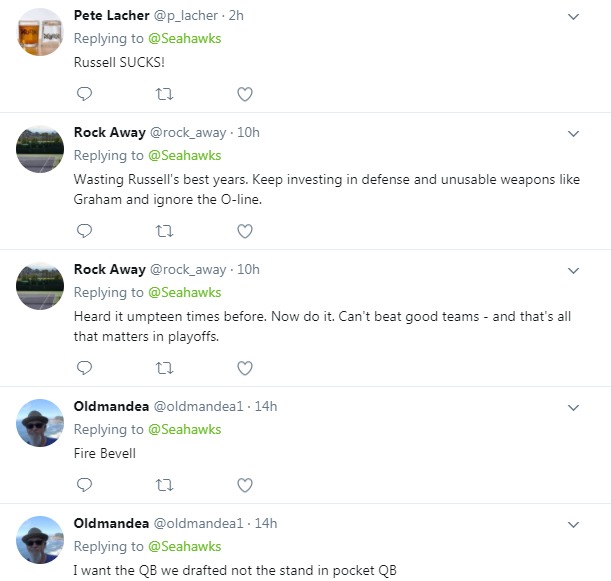
Task: Visit the Rock Away profile name on the "Wasting Russell's" tweet
Action: point(109,132)
